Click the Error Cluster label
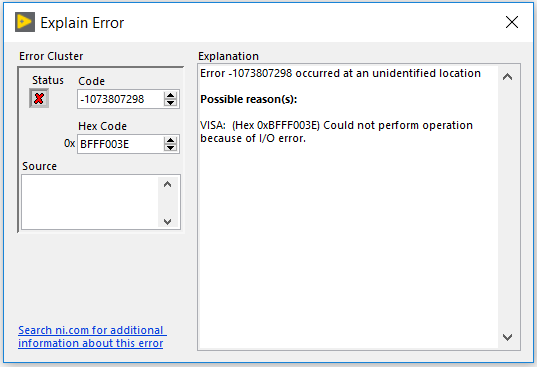This screenshot has height=367, width=537. click(x=51, y=56)
